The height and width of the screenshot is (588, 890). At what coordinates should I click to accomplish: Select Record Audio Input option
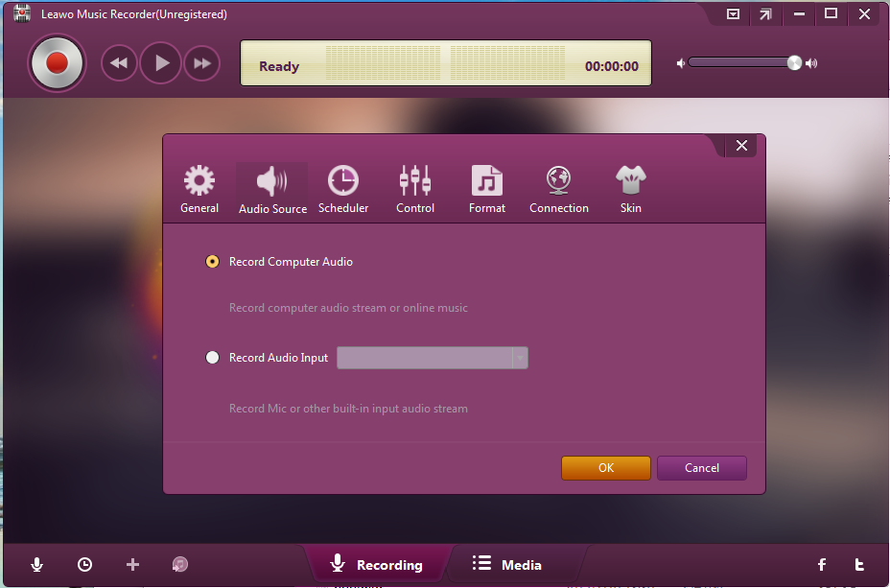pos(213,358)
